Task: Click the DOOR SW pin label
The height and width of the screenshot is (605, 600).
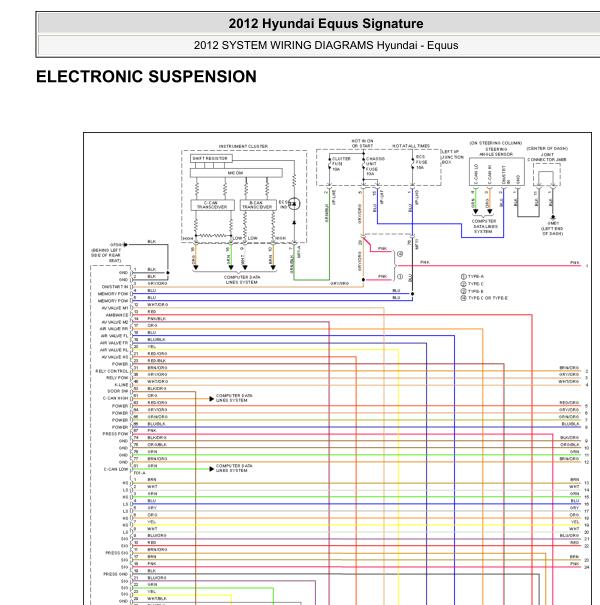Action: pyautogui.click(x=118, y=391)
